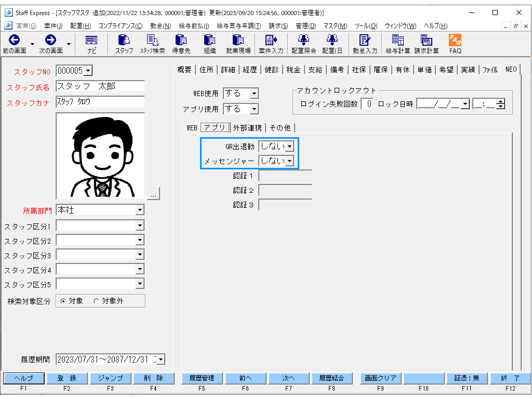Open the WEB使用 dropdown

(254, 94)
